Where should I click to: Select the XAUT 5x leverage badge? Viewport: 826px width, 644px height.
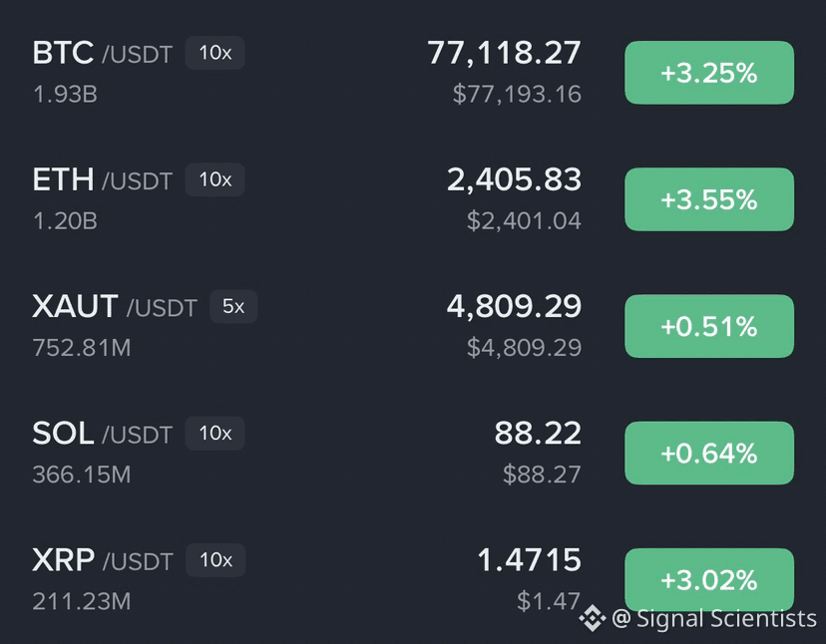233,306
